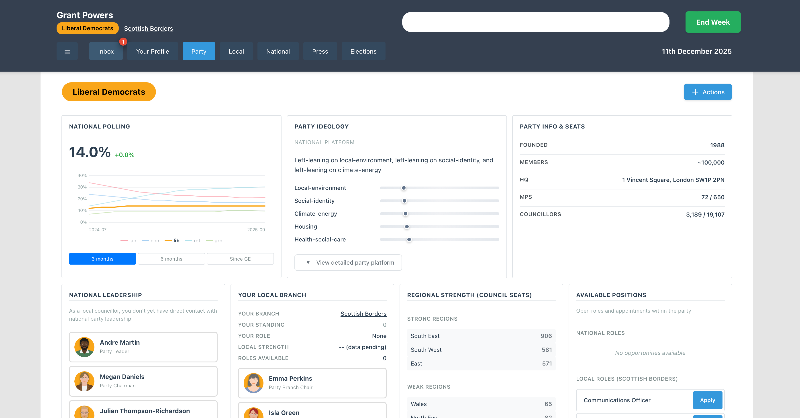Open the Elections tab
800x418 pixels.
click(363, 51)
